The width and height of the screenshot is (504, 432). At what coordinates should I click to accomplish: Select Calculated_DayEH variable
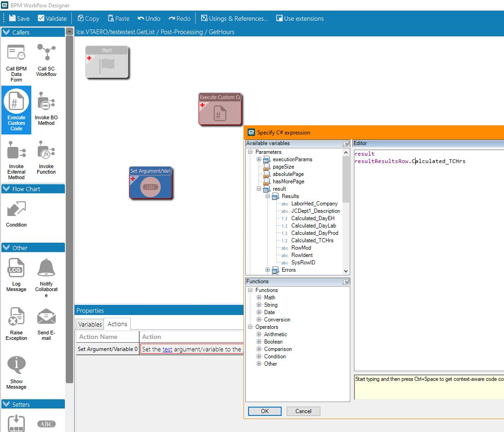coord(313,218)
